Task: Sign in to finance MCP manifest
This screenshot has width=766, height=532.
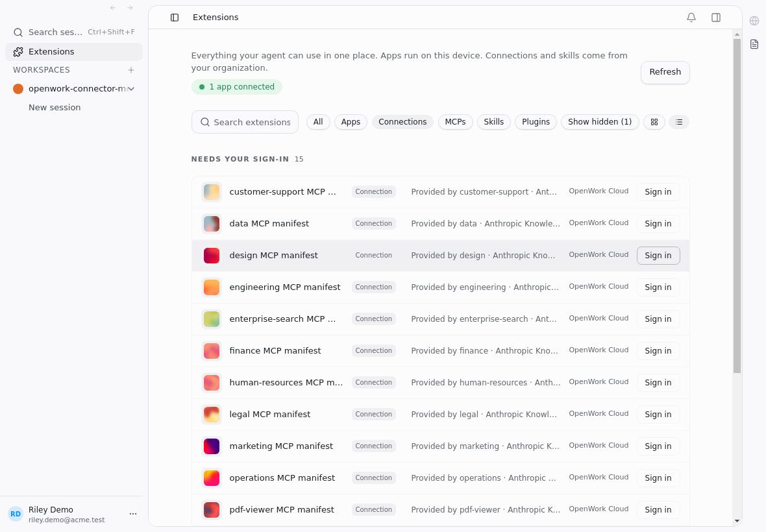Action: [658, 350]
